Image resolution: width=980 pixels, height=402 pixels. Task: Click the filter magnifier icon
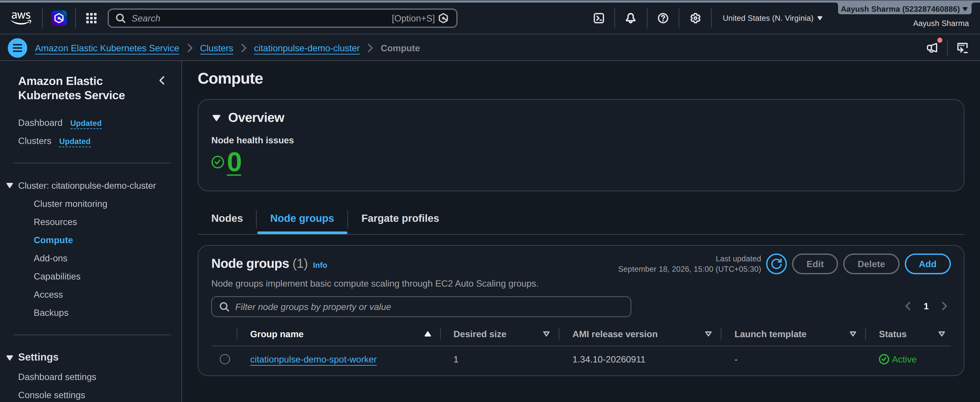pos(225,307)
